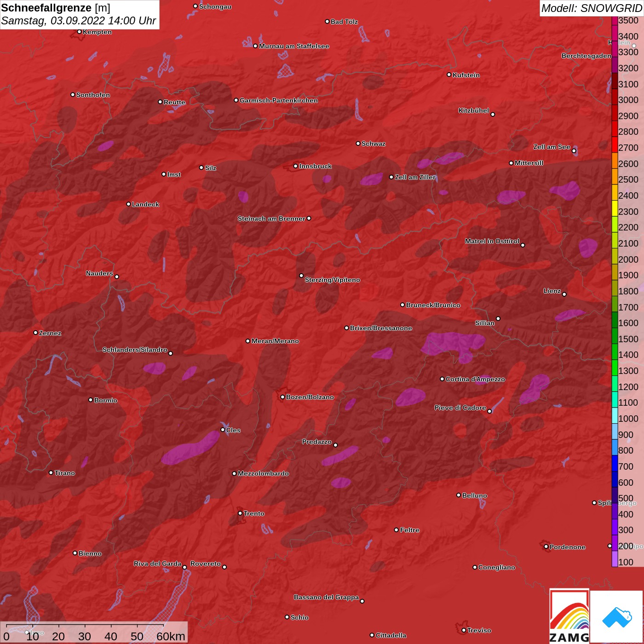Click the 2700 legend color swatch
This screenshot has height=644, width=644.
(615, 144)
